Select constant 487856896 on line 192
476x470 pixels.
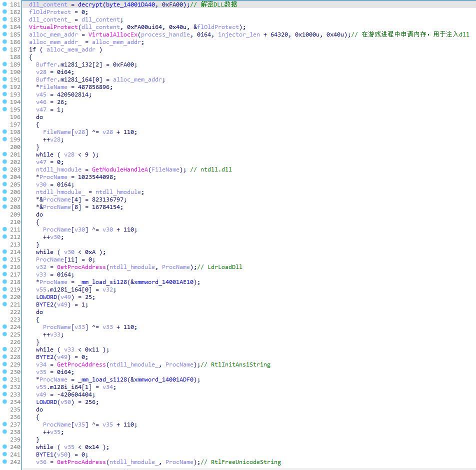coord(93,87)
